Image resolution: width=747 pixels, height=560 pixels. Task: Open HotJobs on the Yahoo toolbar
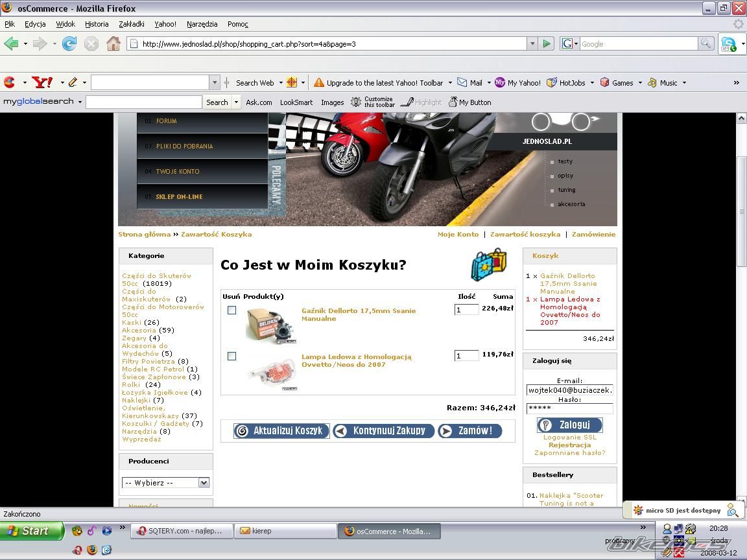point(565,82)
